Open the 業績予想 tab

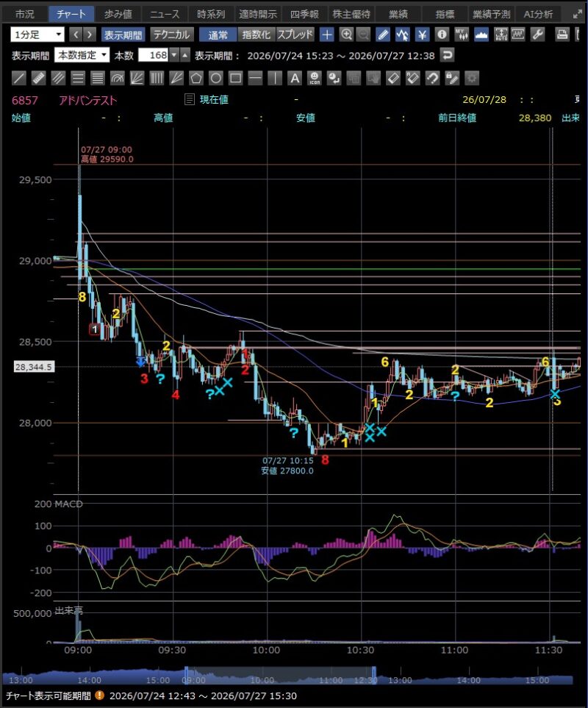tap(492, 15)
